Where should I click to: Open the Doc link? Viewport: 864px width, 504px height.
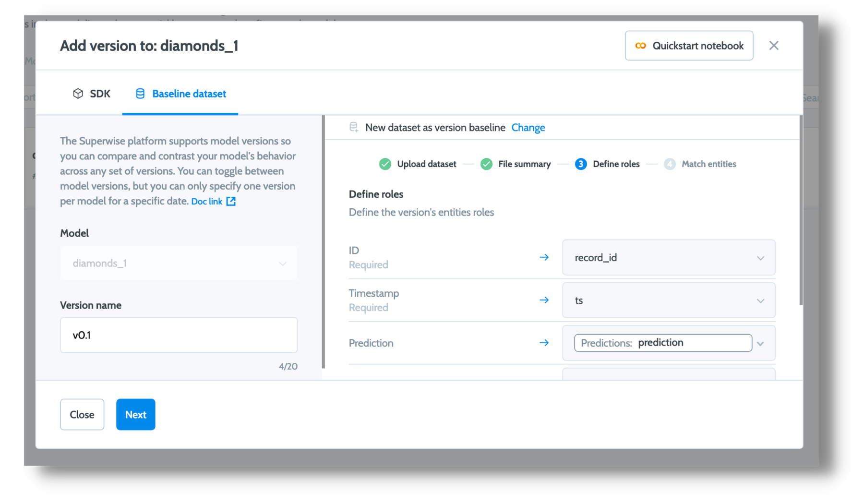point(206,202)
